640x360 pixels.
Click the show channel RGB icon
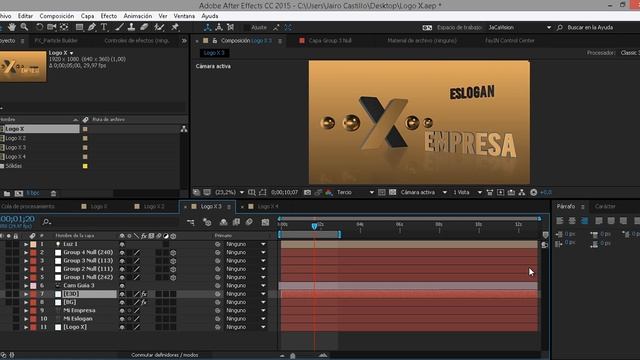tap(329, 192)
